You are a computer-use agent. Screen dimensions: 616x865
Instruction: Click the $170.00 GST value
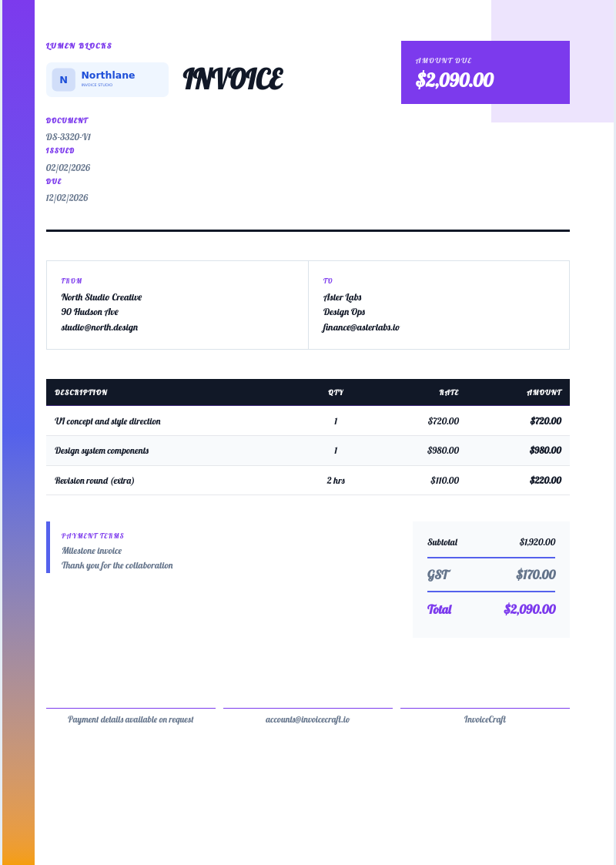(x=535, y=575)
